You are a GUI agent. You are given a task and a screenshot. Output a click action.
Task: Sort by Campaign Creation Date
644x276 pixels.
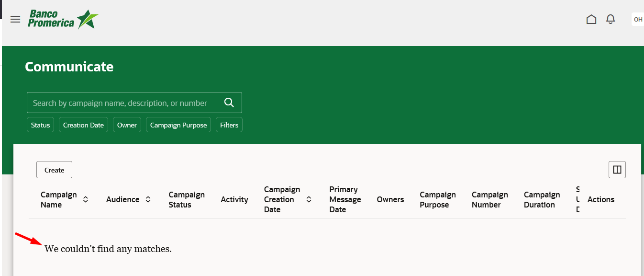309,199
